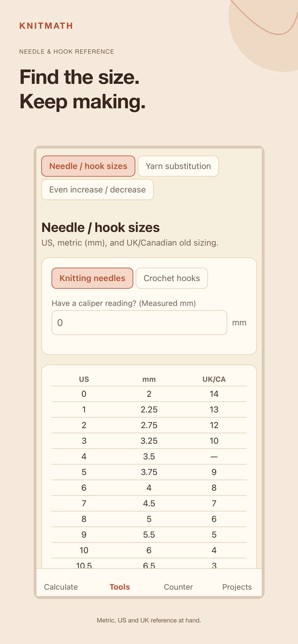Select the US 0 / 2 mm row
This screenshot has height=644, width=298.
[x=149, y=394]
